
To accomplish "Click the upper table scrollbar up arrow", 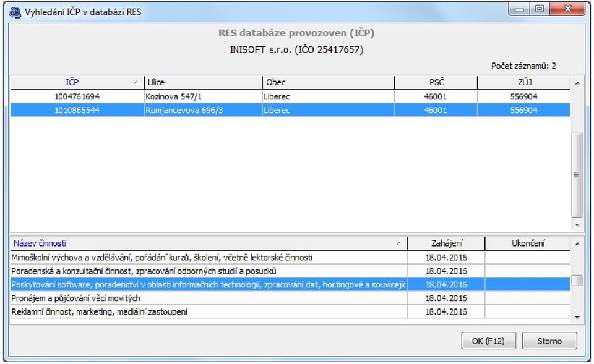I will [x=577, y=83].
